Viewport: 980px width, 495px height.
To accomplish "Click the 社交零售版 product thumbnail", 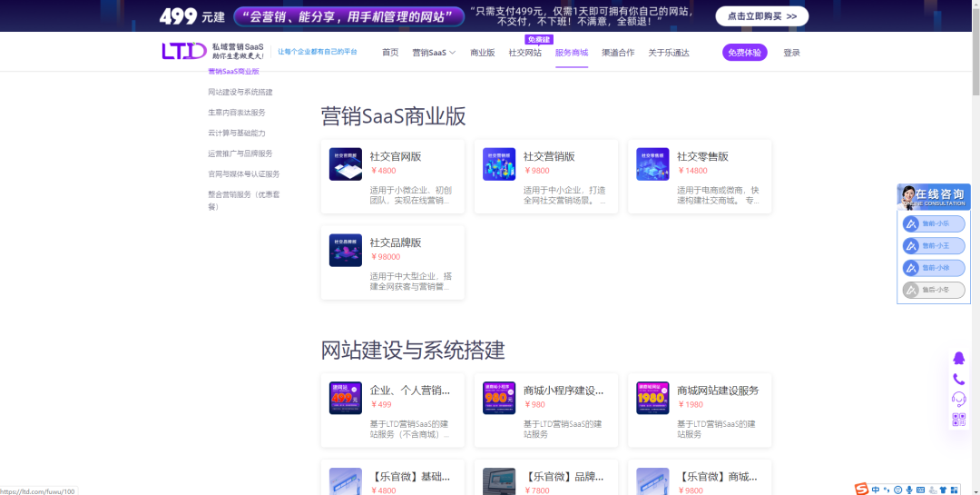I will [x=652, y=164].
